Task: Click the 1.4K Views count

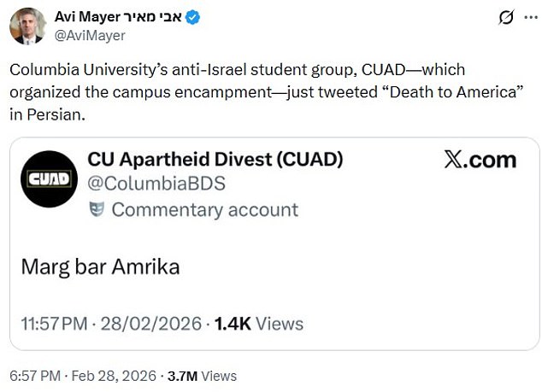Action: 258,324
